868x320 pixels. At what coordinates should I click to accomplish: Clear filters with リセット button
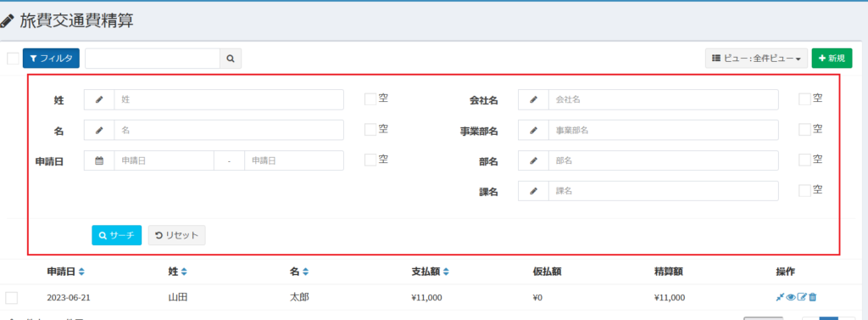point(176,235)
